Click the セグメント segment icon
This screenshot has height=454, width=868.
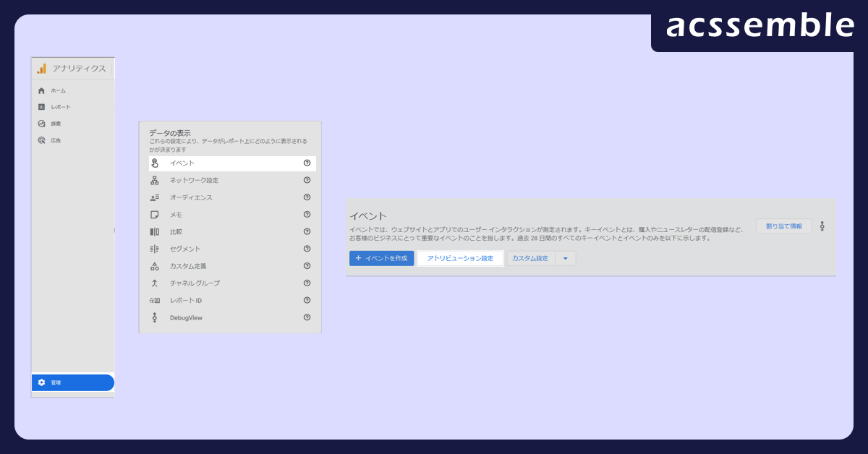coord(154,249)
